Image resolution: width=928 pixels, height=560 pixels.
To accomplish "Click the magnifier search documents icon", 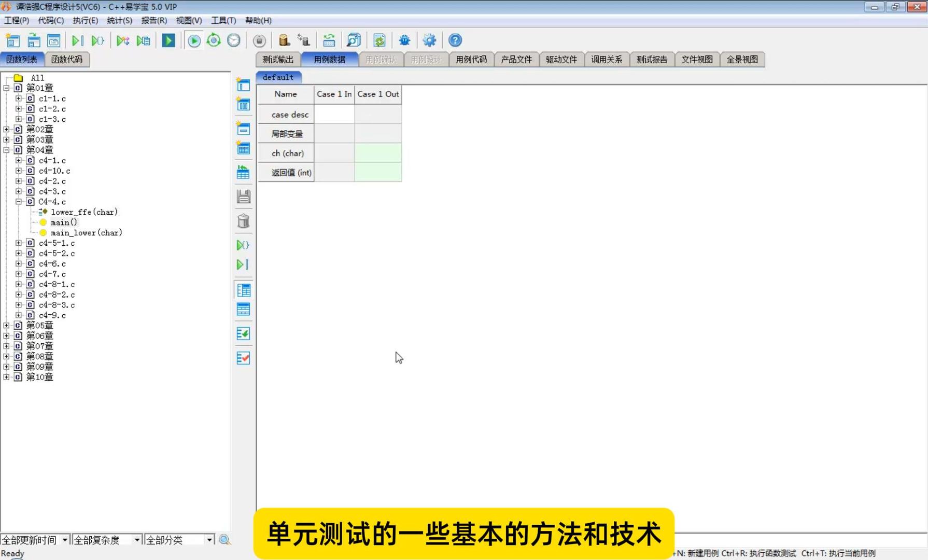I will [354, 40].
